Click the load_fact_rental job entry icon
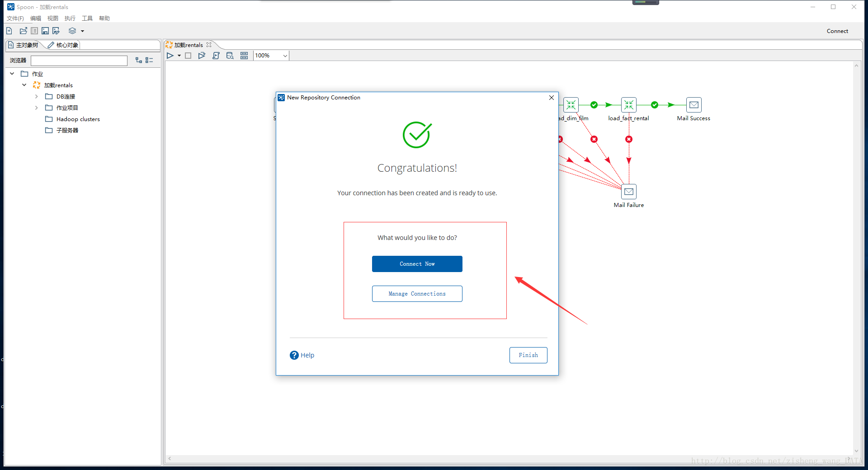 coord(629,105)
